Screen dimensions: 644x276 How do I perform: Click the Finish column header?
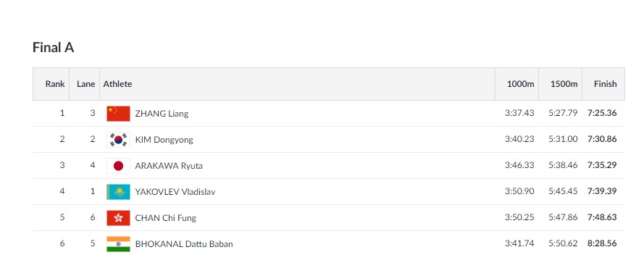point(606,84)
